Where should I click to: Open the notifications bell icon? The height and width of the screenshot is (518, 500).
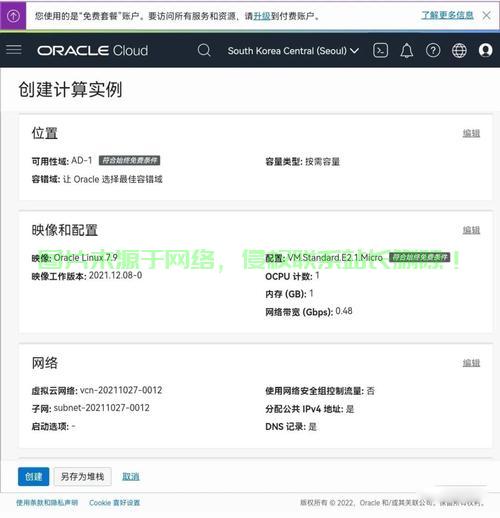[407, 51]
